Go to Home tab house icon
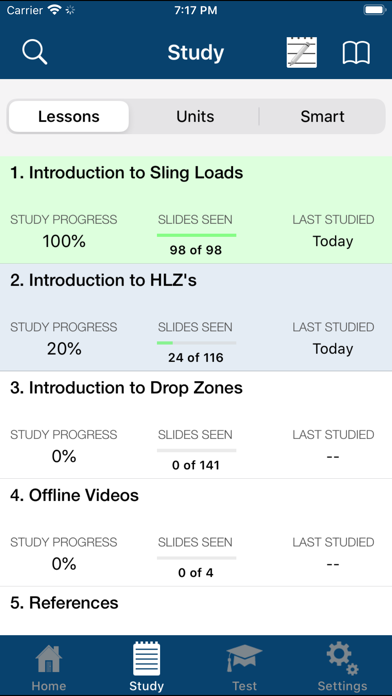The width and height of the screenshot is (392, 696). pyautogui.click(x=49, y=658)
